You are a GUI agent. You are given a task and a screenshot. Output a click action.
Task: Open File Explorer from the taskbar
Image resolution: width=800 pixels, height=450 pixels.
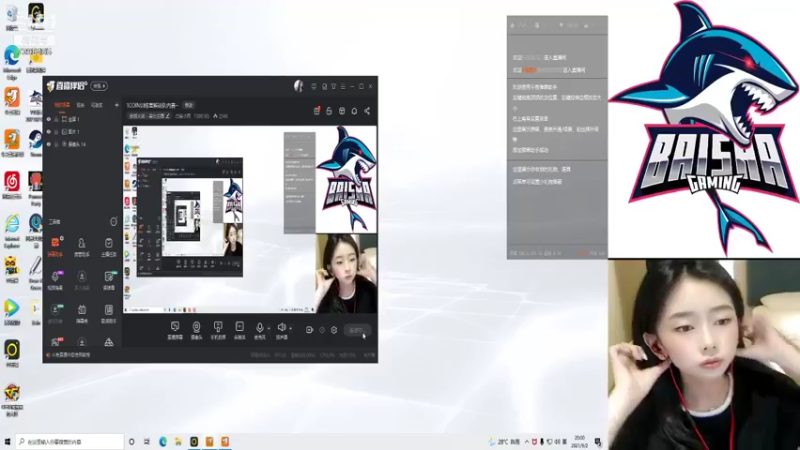pyautogui.click(x=178, y=442)
